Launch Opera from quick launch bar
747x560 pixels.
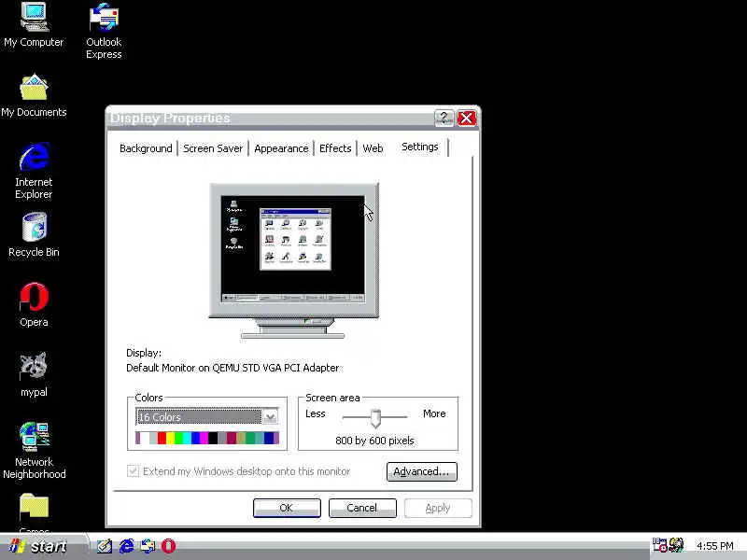click(169, 546)
